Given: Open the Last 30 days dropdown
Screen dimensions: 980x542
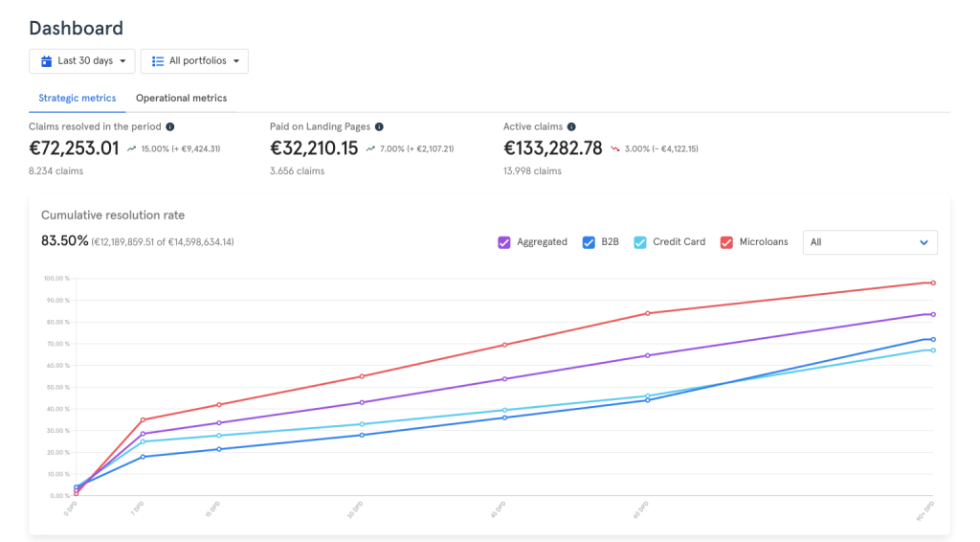Looking at the screenshot, I should [x=82, y=61].
